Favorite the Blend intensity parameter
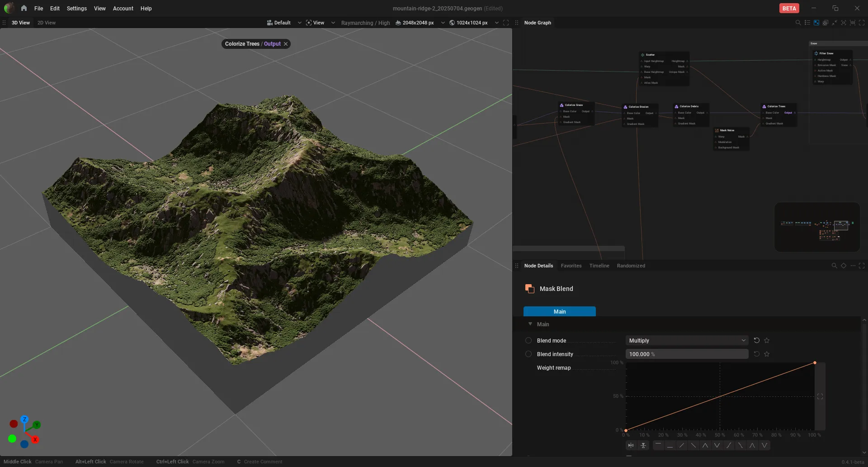Viewport: 868px width, 467px height. click(767, 354)
